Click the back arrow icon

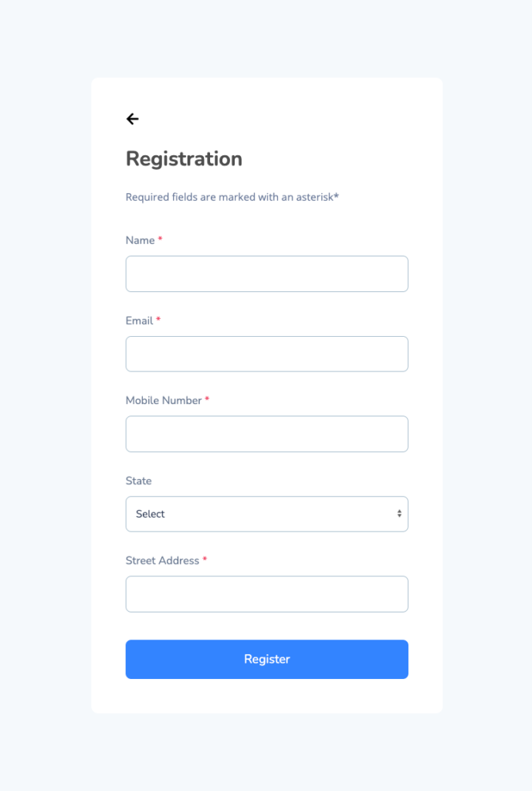(132, 119)
